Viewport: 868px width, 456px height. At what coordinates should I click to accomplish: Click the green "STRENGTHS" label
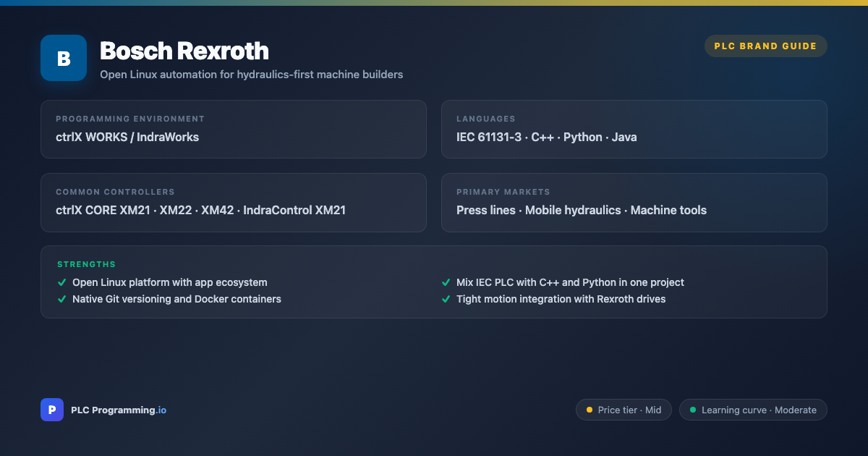point(87,264)
